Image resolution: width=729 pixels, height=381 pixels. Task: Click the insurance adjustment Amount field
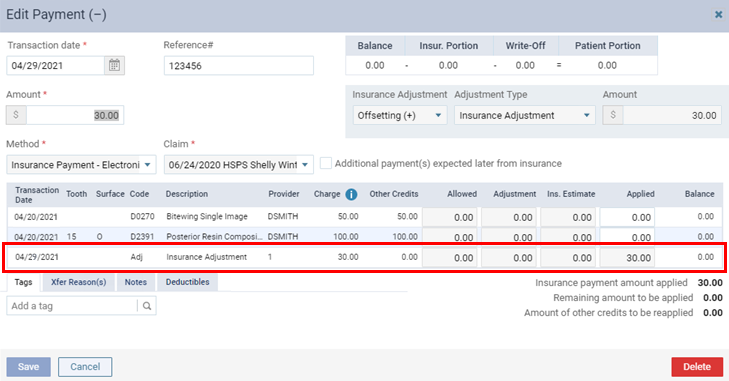[672, 115]
